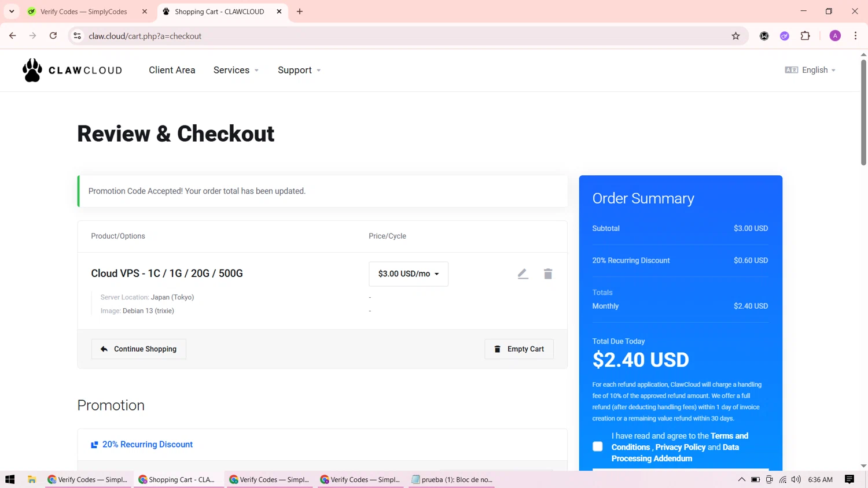Expand the Services menu
The width and height of the screenshot is (868, 488).
pyautogui.click(x=236, y=70)
